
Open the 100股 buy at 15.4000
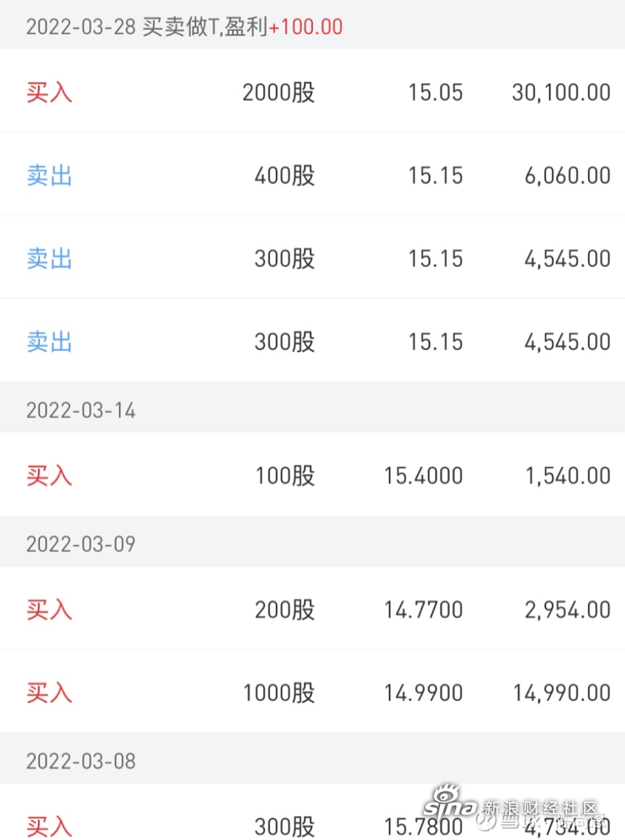(x=312, y=474)
